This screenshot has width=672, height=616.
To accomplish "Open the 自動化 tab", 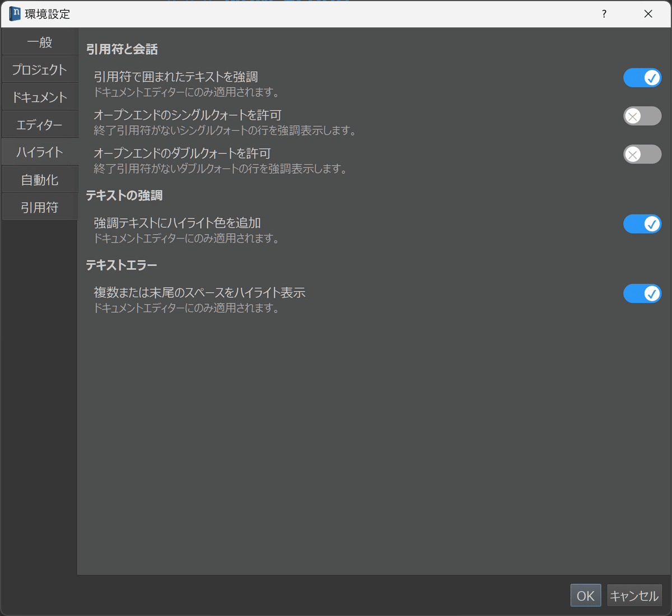I will [x=40, y=180].
